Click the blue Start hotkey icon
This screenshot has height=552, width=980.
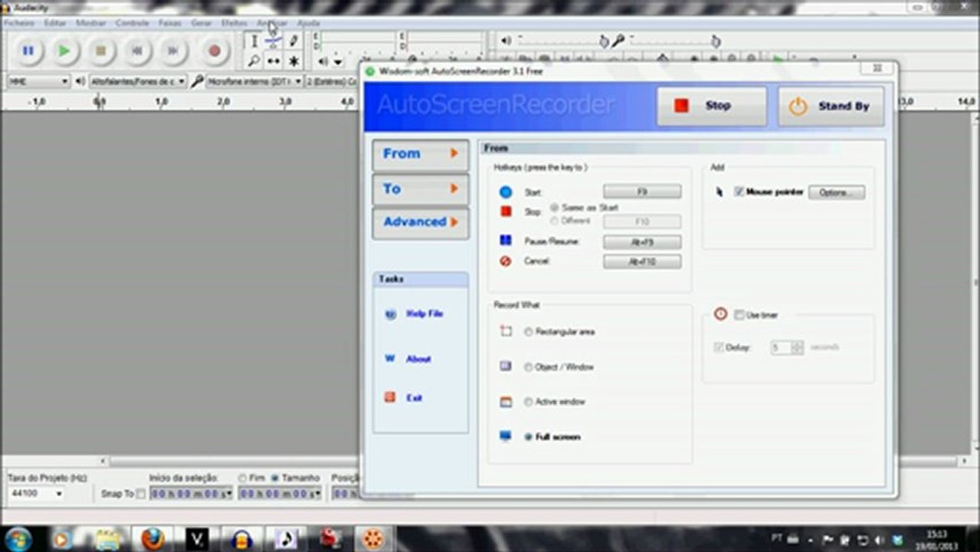506,192
